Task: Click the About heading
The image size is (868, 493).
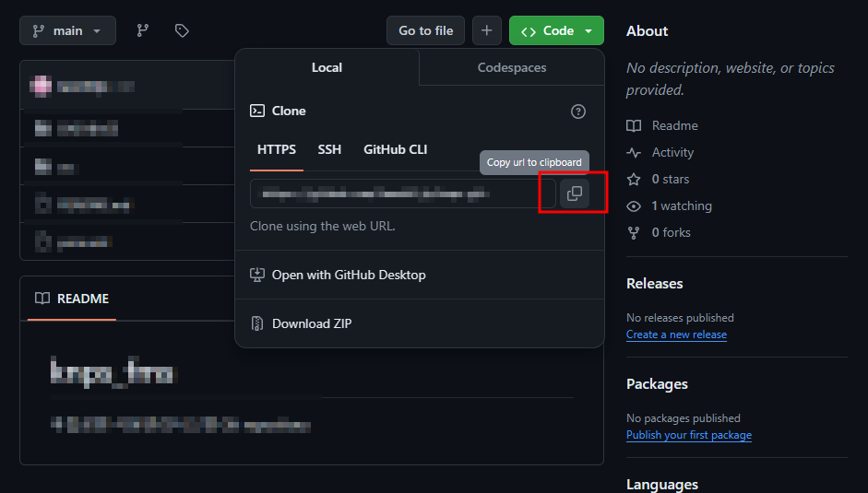Action: [647, 31]
